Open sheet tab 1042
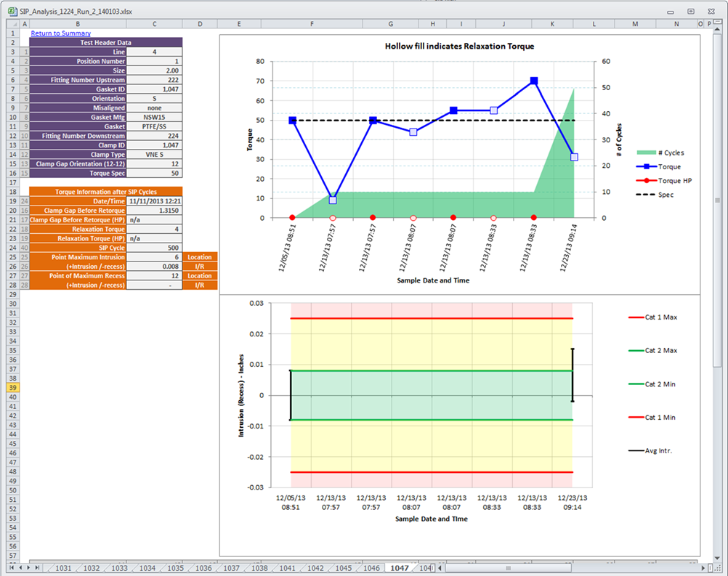This screenshot has height=576, width=728. (316, 568)
